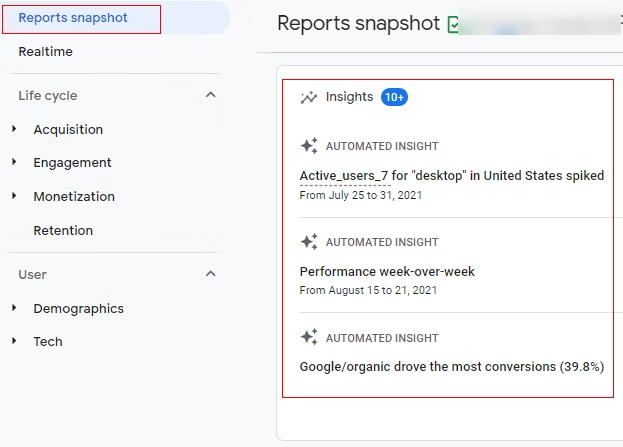This screenshot has width=623, height=447.
Task: Click the Insights trend line icon
Action: [x=309, y=97]
